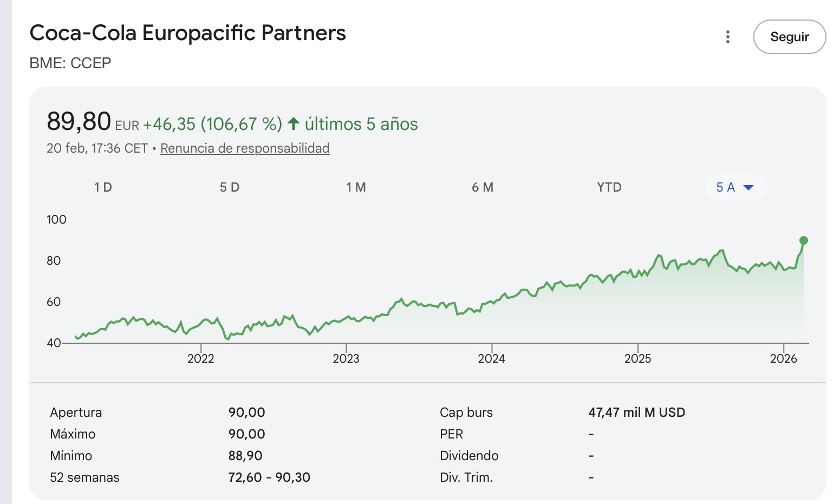Screen dimensions: 840x504
Task: Click the Cap burs 47,47 mil M USD value
Action: coord(637,413)
